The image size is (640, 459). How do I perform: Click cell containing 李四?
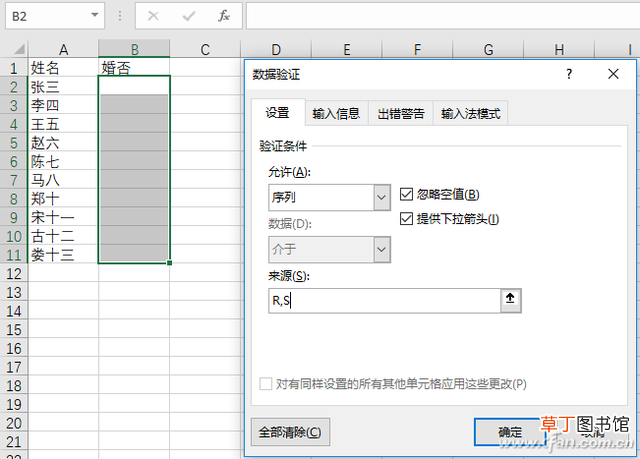[63, 105]
